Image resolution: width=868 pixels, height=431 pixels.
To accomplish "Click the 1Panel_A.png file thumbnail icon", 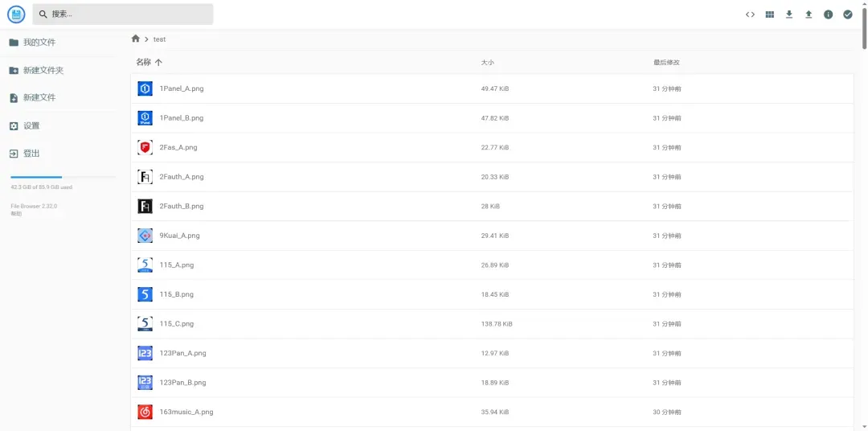I will (x=145, y=88).
